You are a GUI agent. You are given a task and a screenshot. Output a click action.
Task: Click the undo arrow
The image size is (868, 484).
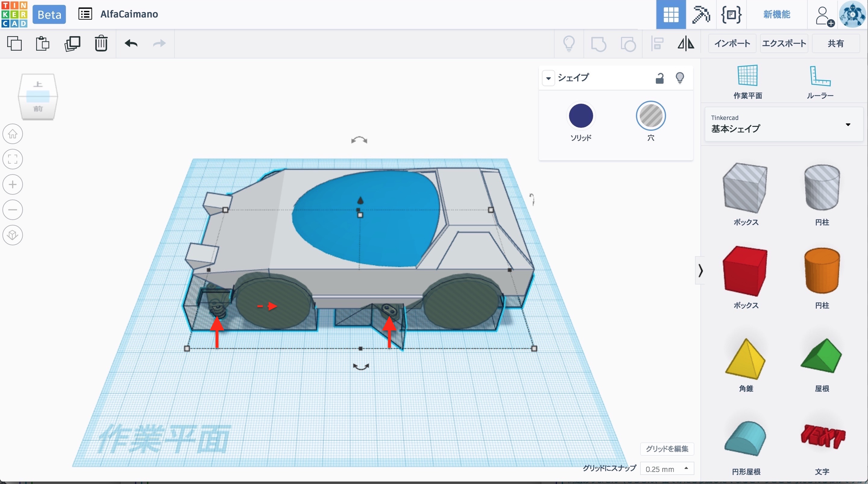[x=131, y=43]
